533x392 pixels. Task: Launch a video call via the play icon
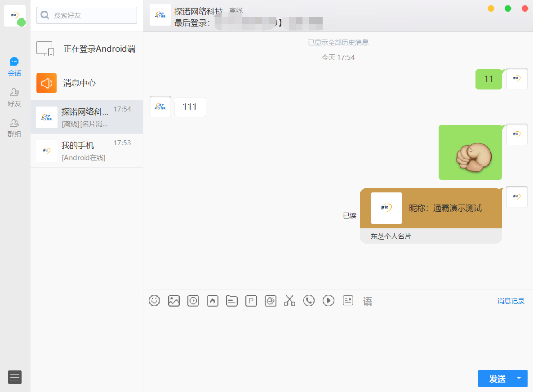point(328,301)
